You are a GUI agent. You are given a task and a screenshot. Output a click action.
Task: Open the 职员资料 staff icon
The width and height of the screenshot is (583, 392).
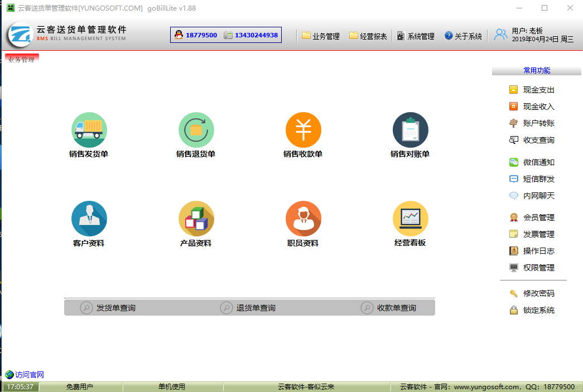303,219
